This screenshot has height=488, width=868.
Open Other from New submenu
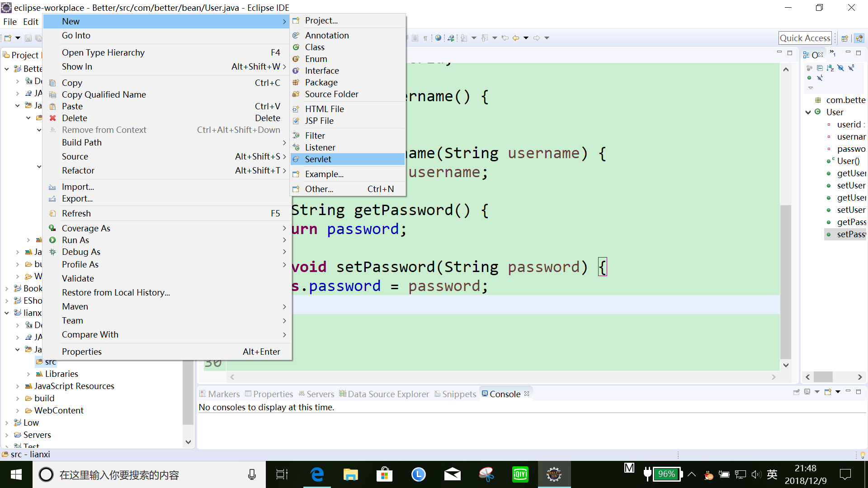pyautogui.click(x=319, y=188)
